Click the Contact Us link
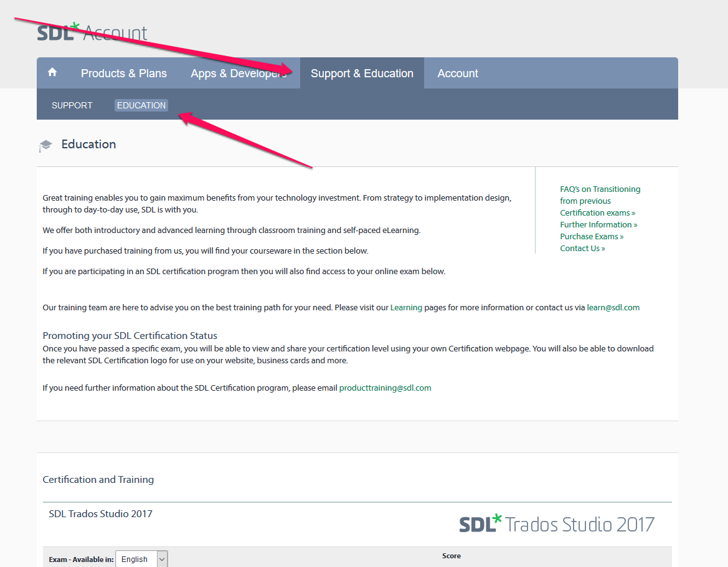The width and height of the screenshot is (728, 567). tap(582, 249)
